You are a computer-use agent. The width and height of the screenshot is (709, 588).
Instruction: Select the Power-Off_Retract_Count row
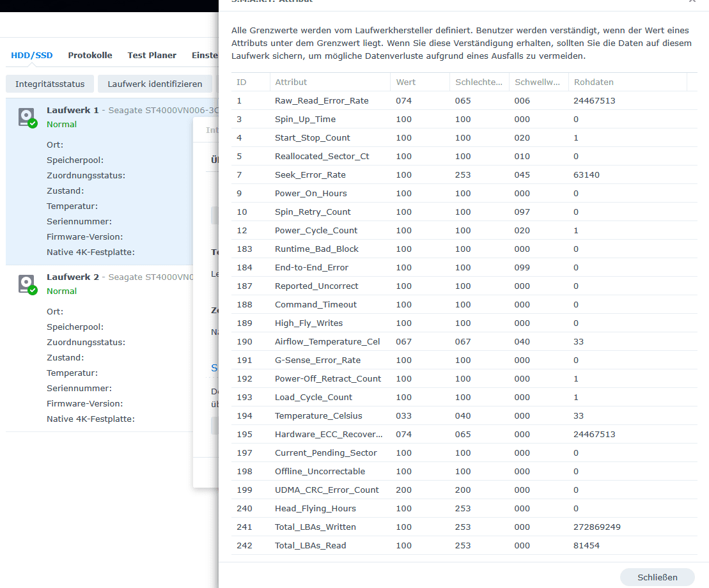(x=464, y=378)
